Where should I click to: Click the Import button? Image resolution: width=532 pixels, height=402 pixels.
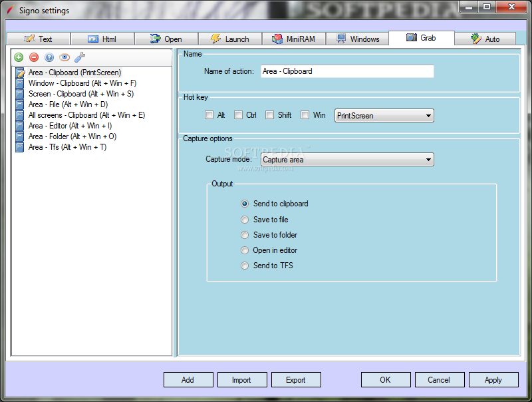(242, 380)
